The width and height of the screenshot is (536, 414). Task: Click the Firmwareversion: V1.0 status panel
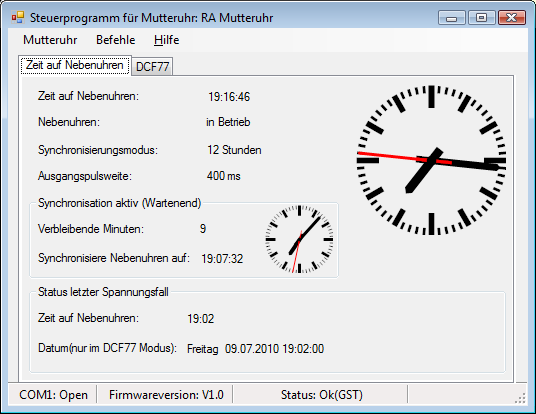[166, 395]
